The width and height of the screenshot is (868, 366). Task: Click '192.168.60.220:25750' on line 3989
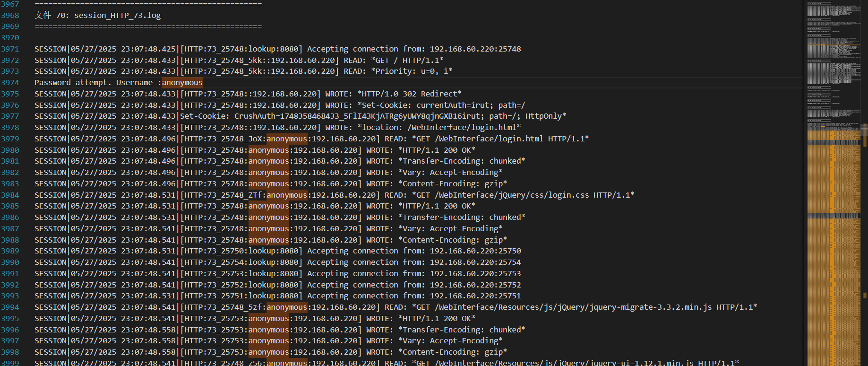click(x=475, y=251)
